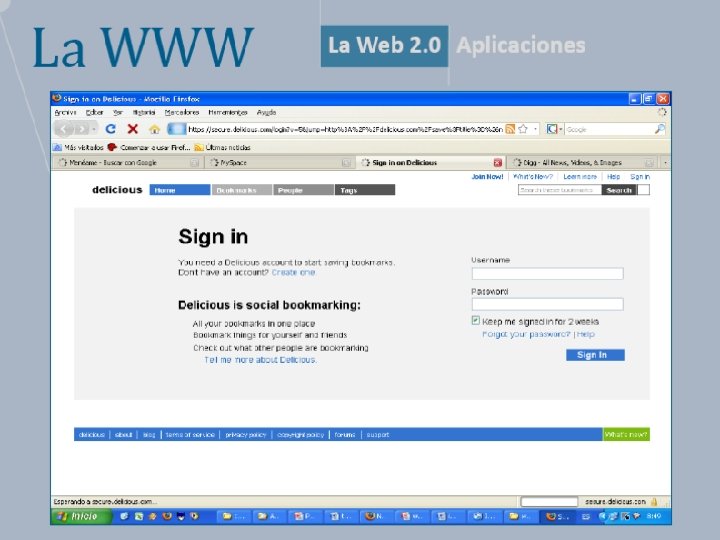Click the Sign In link at top right

(x=640, y=177)
